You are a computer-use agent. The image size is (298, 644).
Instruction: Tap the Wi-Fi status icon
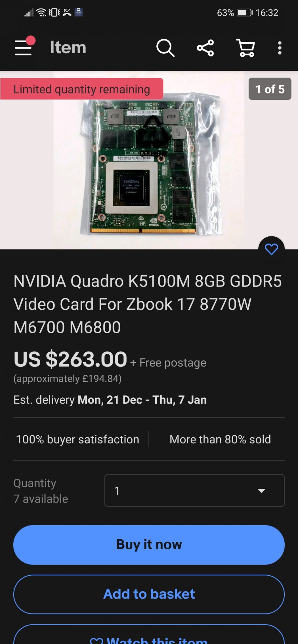41,13
